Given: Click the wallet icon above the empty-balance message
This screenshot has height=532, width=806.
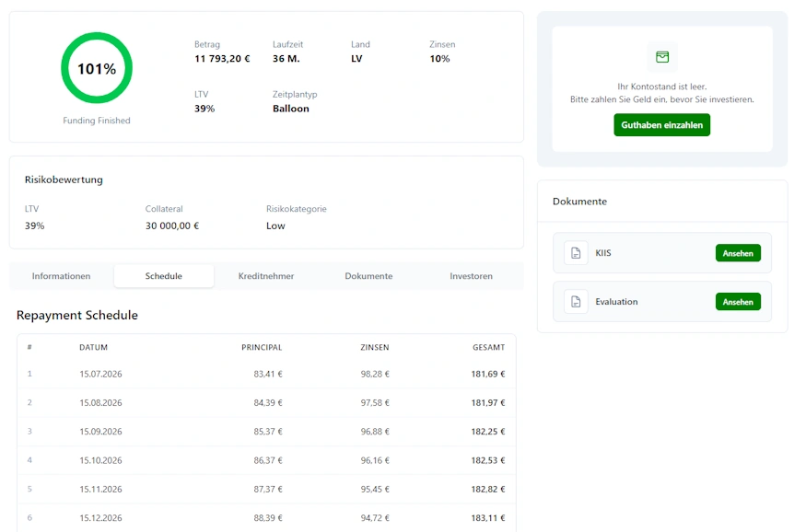Looking at the screenshot, I should [x=662, y=57].
